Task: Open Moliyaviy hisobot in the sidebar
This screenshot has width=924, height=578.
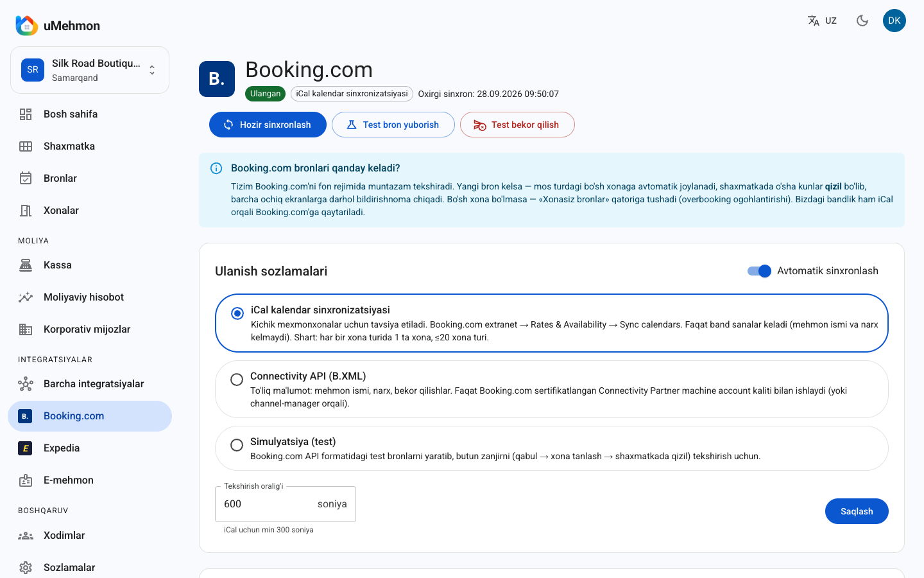Action: click(x=90, y=297)
